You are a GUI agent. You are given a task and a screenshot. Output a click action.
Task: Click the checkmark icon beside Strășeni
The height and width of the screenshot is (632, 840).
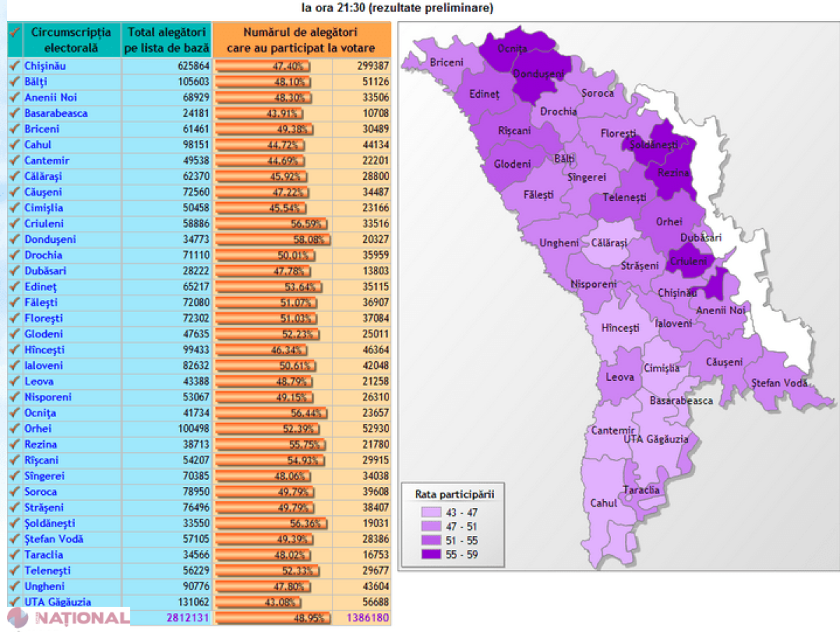click(x=15, y=507)
